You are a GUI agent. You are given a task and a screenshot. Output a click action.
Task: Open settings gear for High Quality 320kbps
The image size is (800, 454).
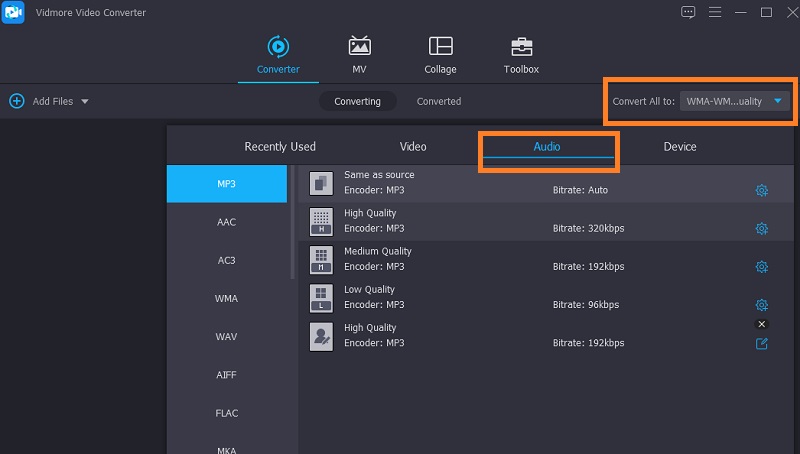(761, 229)
